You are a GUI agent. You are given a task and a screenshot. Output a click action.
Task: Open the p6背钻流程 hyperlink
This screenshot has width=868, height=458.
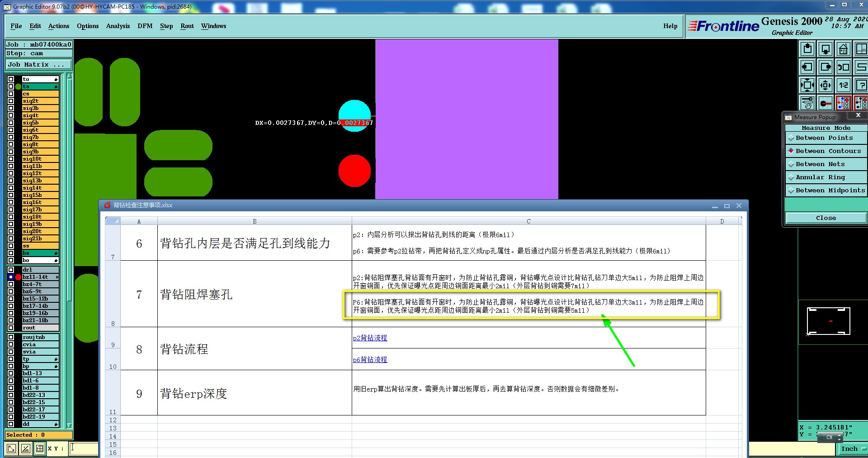coord(370,360)
